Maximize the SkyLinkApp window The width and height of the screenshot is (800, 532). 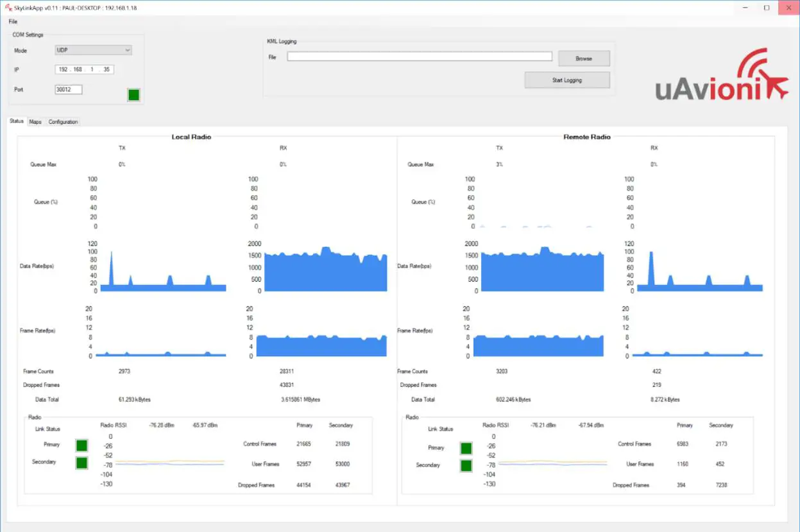[766, 8]
